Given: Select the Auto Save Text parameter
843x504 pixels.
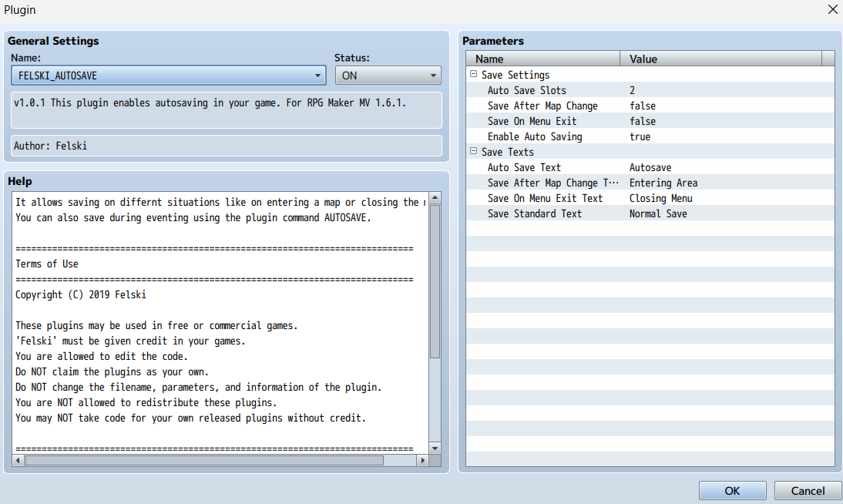Looking at the screenshot, I should pos(524,167).
